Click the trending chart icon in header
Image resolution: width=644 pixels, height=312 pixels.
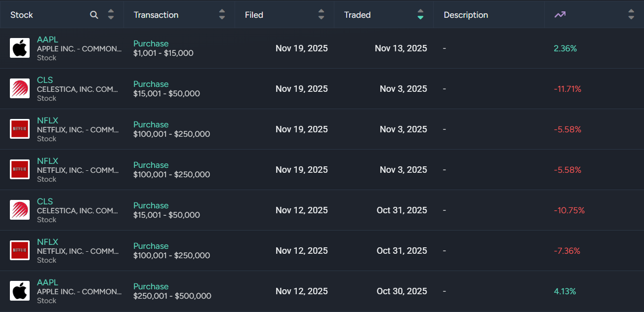point(560,15)
